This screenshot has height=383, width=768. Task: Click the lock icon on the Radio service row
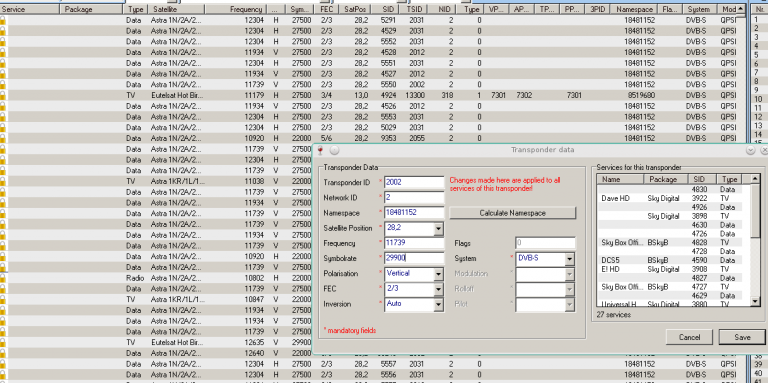pos(2,278)
